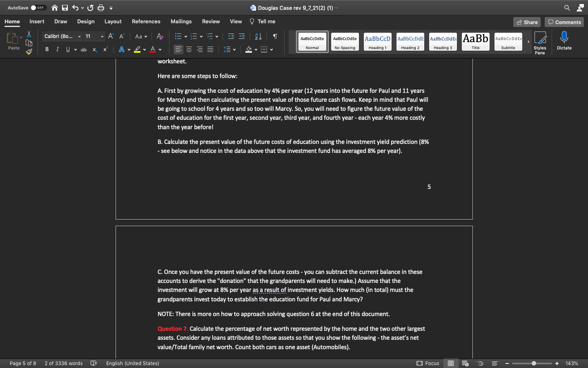The width and height of the screenshot is (588, 368).
Task: Align text to the right
Action: 200,49
